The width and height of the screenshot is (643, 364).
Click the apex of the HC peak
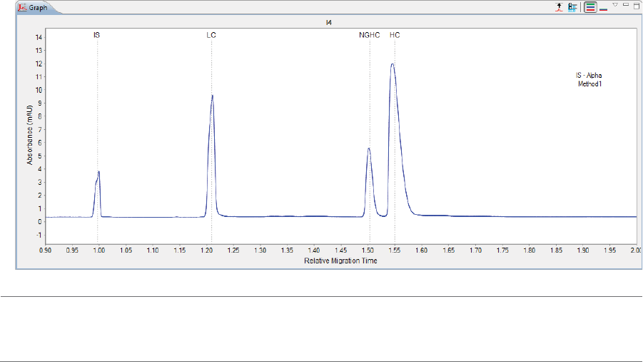coord(393,64)
